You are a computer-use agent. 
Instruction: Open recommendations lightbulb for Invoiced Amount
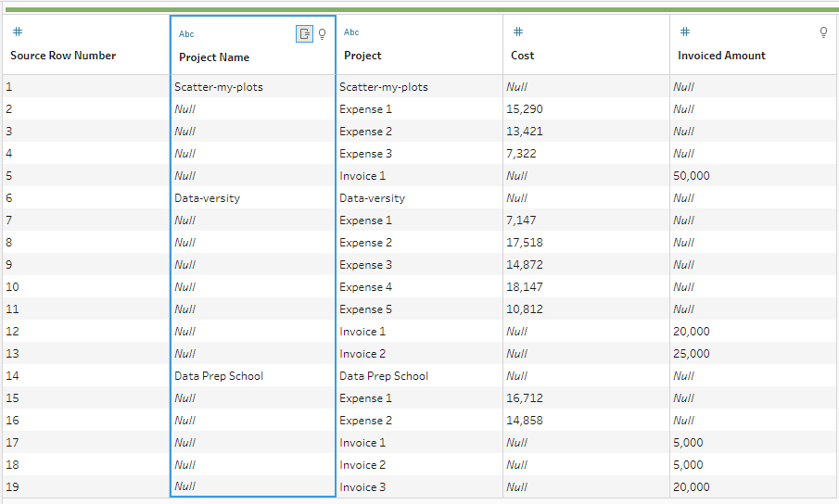tap(823, 32)
